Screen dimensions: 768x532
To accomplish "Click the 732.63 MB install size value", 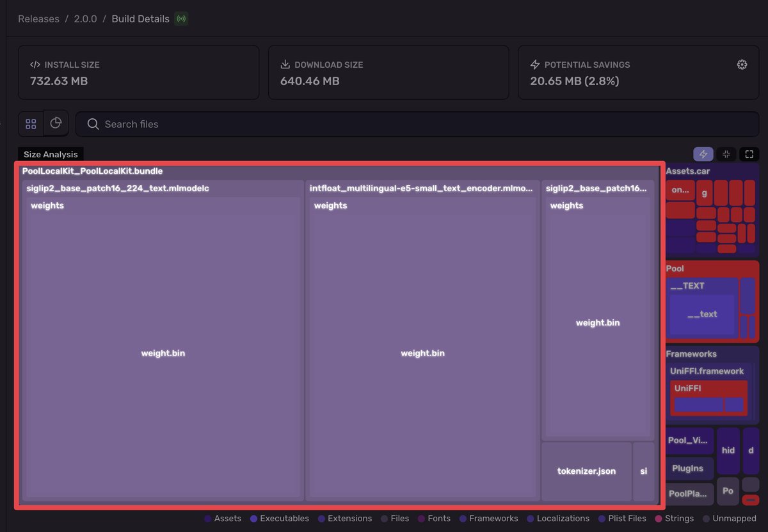I will point(59,81).
